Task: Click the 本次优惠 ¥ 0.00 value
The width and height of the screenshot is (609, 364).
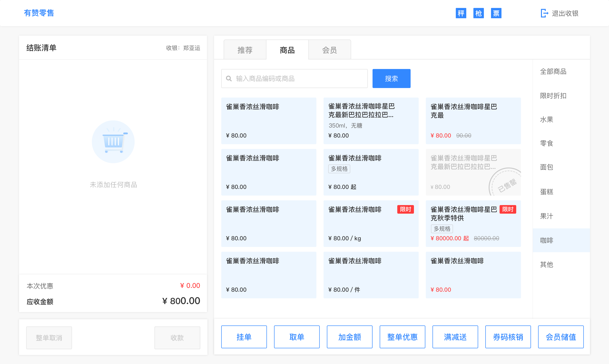Action: coord(190,285)
